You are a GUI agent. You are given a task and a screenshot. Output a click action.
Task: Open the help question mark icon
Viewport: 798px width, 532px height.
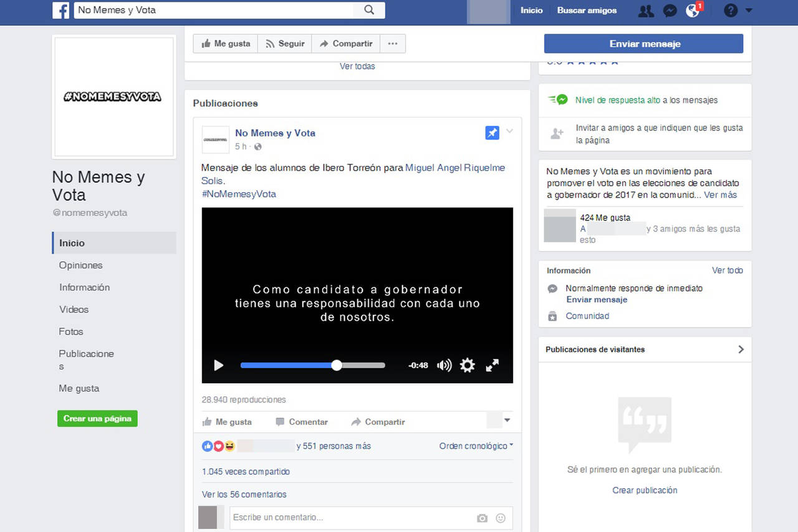731,11
